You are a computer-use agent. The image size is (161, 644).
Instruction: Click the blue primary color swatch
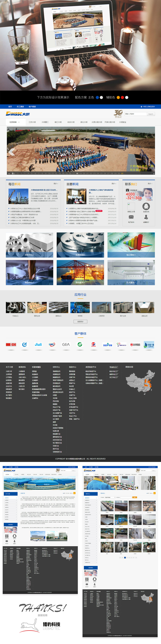(x=97, y=98)
